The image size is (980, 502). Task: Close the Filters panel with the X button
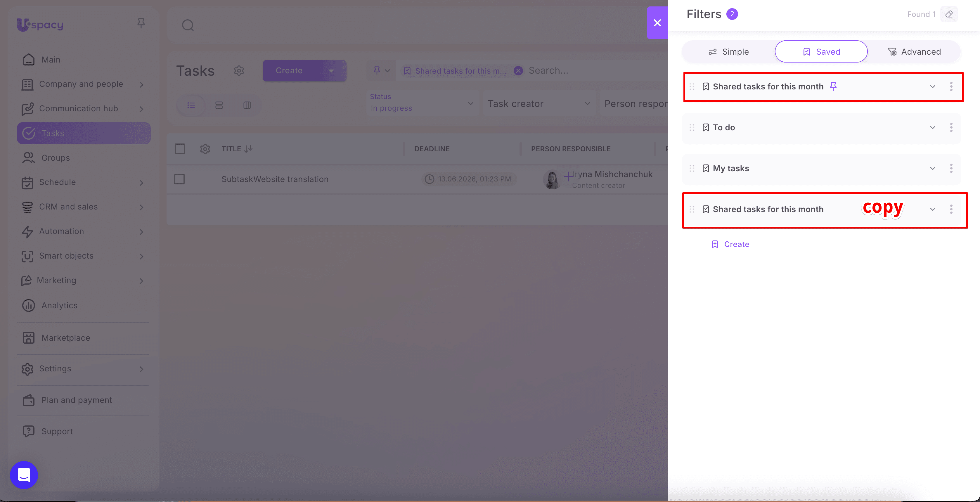click(657, 23)
